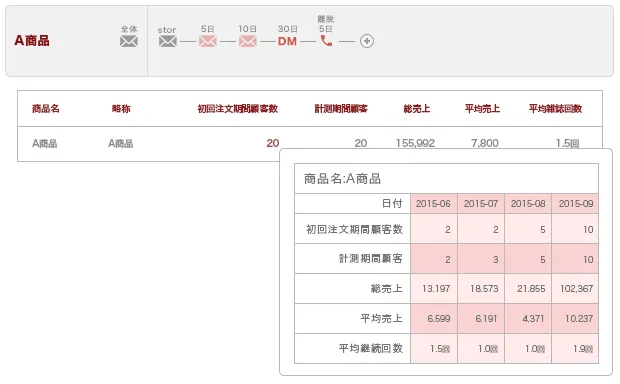Click the 平均売上 main column header
Screen dimensions: 620x384
tap(482, 108)
